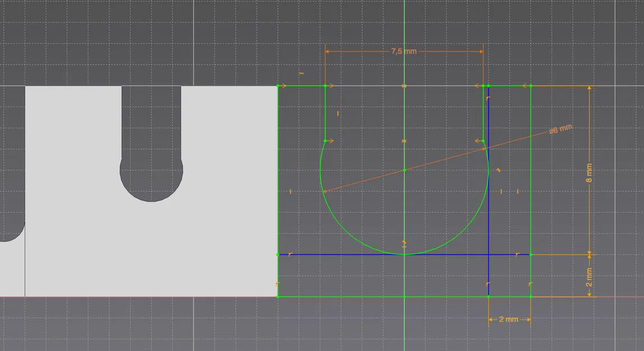Viewport: 644px width, 351px height.
Task: Select the vertex at the sketch's bottom-right corner
Action: [x=531, y=297]
